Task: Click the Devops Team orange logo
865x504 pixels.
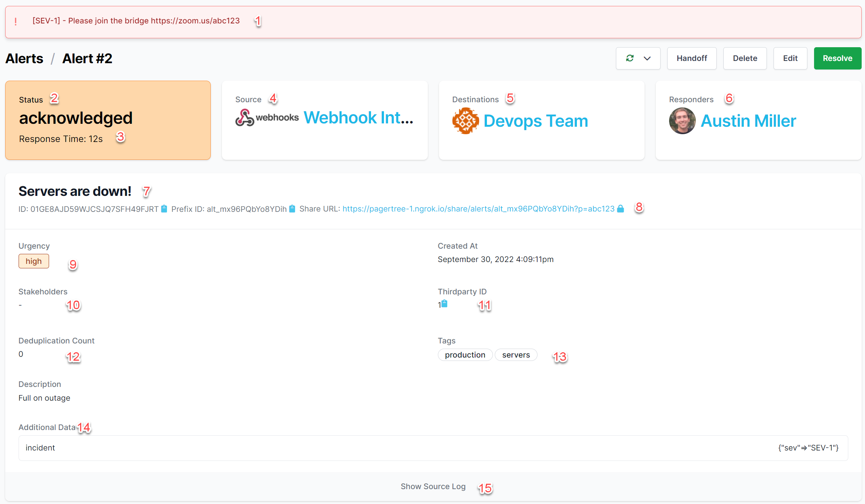Action: click(x=465, y=121)
